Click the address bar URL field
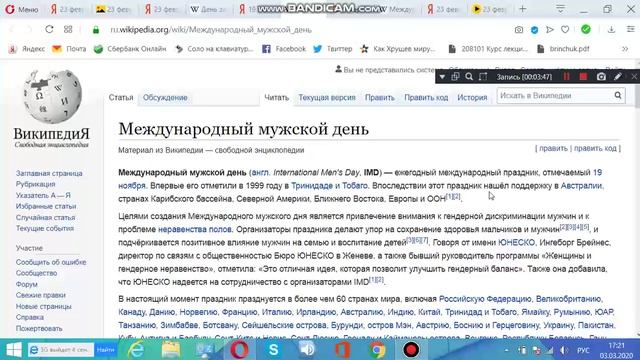Viewport: 640px width, 360px height. [x=211, y=30]
